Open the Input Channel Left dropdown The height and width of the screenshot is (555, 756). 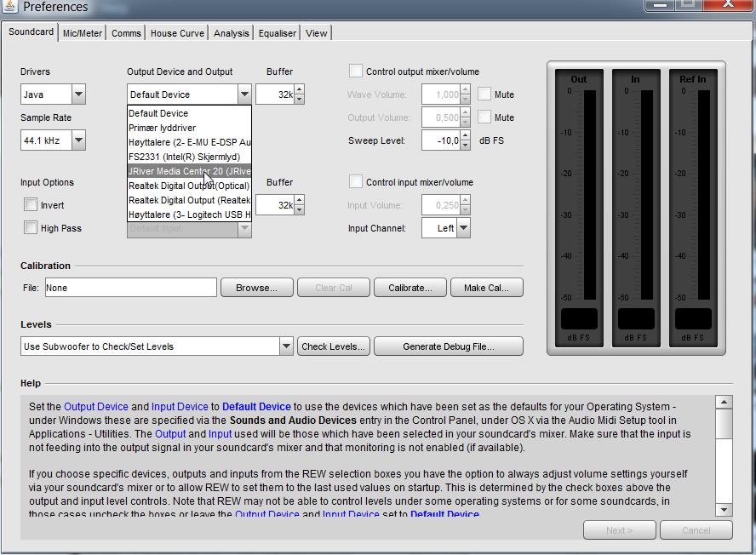[463, 228]
